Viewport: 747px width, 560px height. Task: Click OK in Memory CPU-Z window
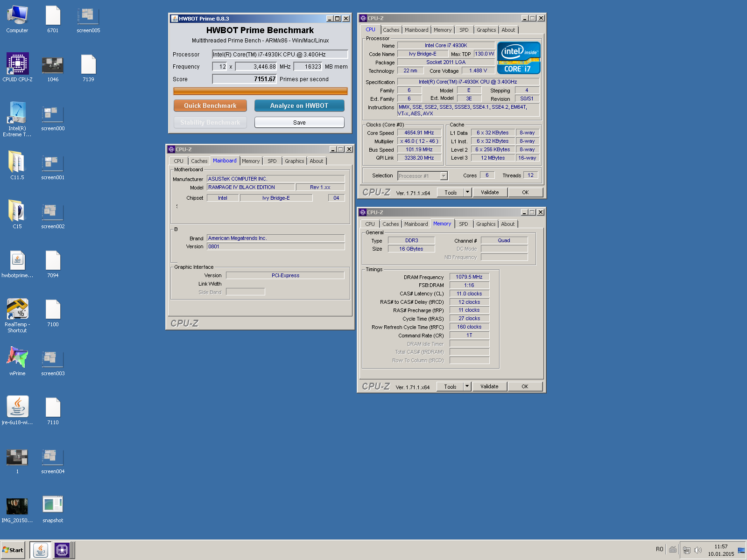pos(525,386)
